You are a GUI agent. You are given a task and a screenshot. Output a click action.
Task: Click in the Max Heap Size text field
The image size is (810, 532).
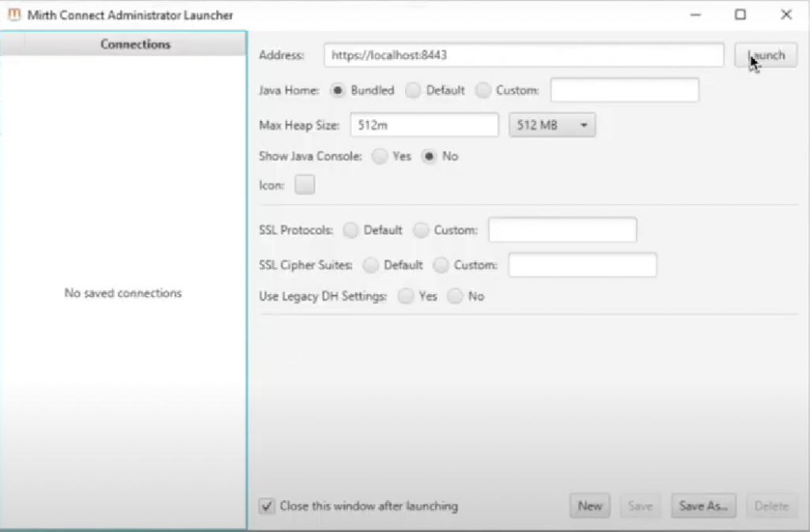coord(424,125)
